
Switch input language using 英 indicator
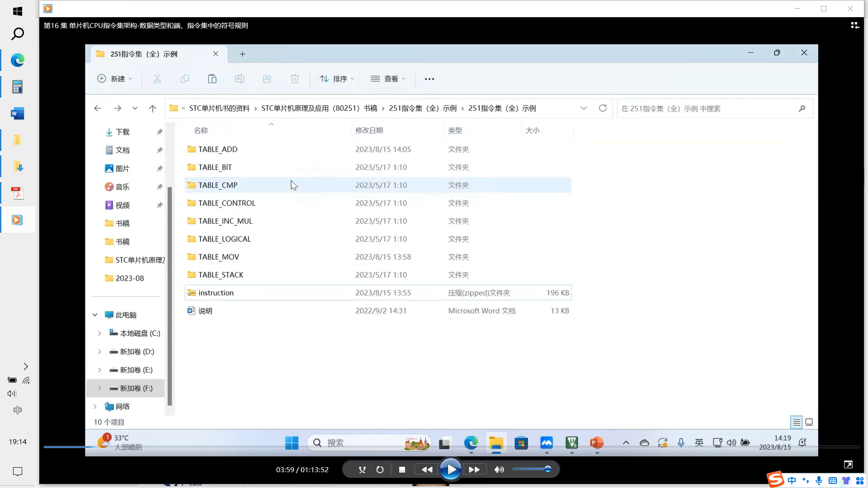tap(699, 443)
